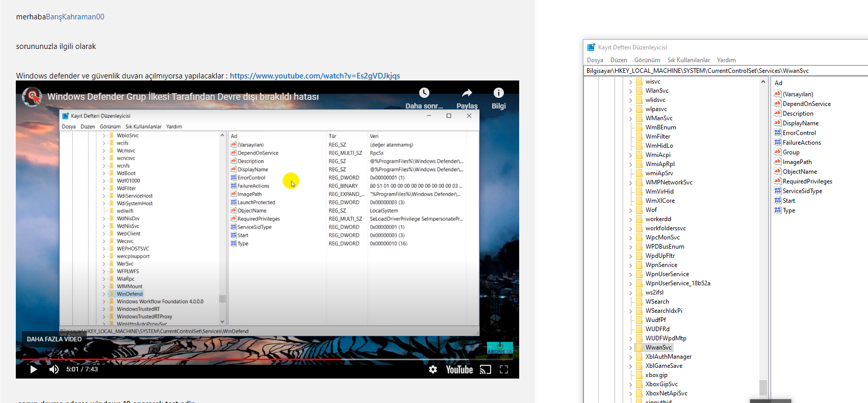868x403 pixels.
Task: Select the XboxGipSvc folder icon
Action: click(639, 384)
